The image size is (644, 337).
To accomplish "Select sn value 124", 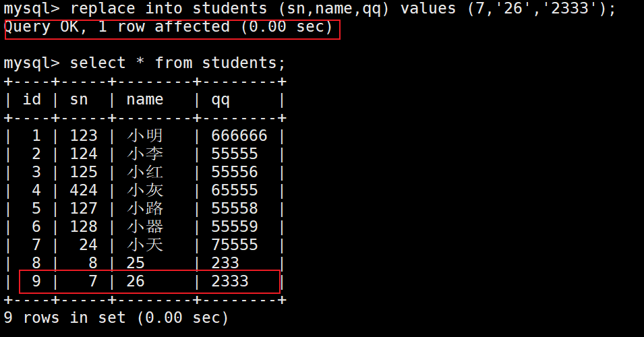I will (x=84, y=154).
